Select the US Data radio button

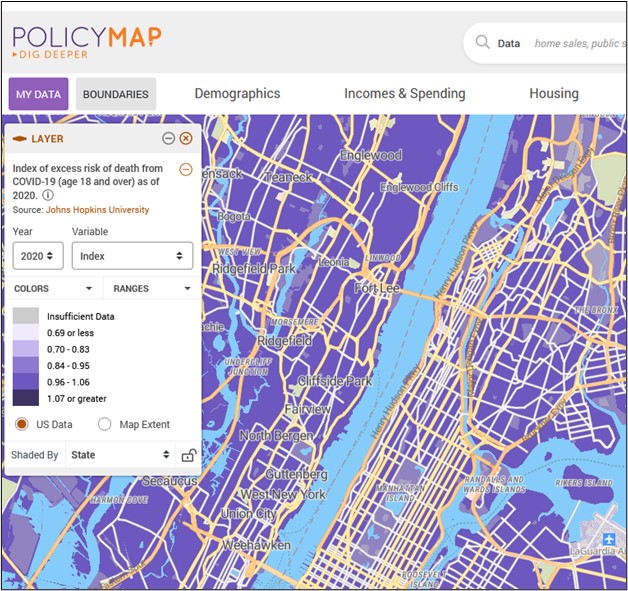tap(21, 424)
